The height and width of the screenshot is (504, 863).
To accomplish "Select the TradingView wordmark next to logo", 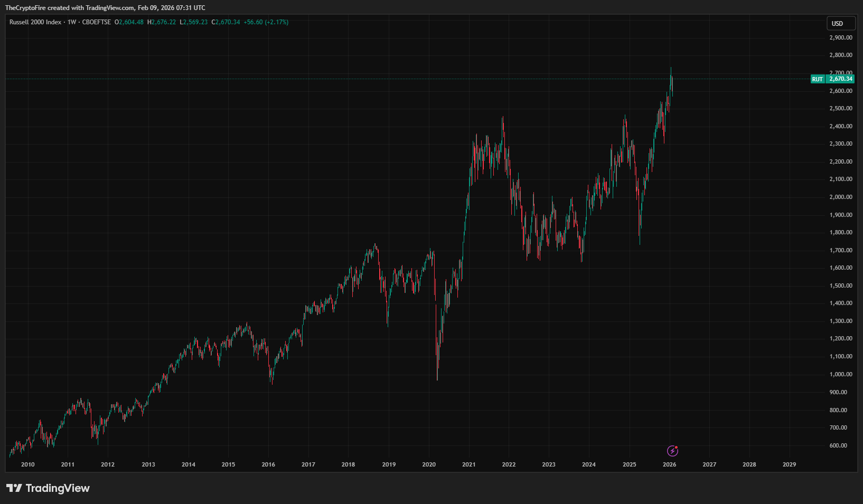I will pyautogui.click(x=58, y=488).
